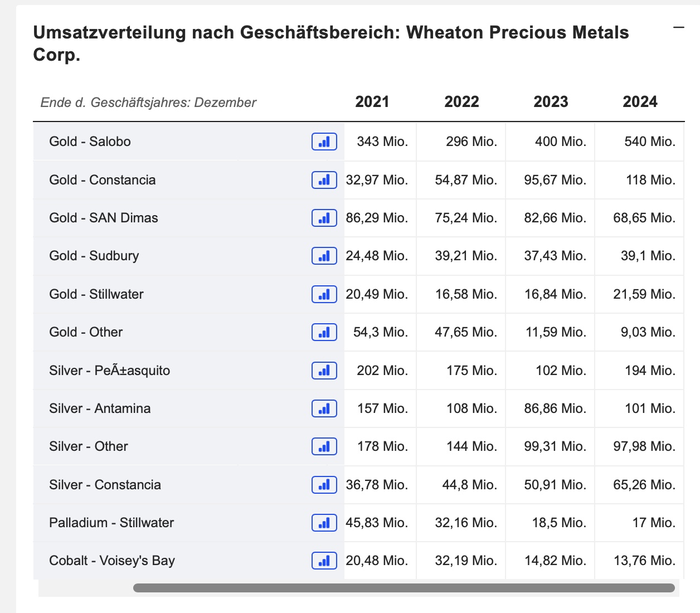Image resolution: width=700 pixels, height=613 pixels.
Task: Click the Silver - Antamina row label
Action: tap(100, 408)
